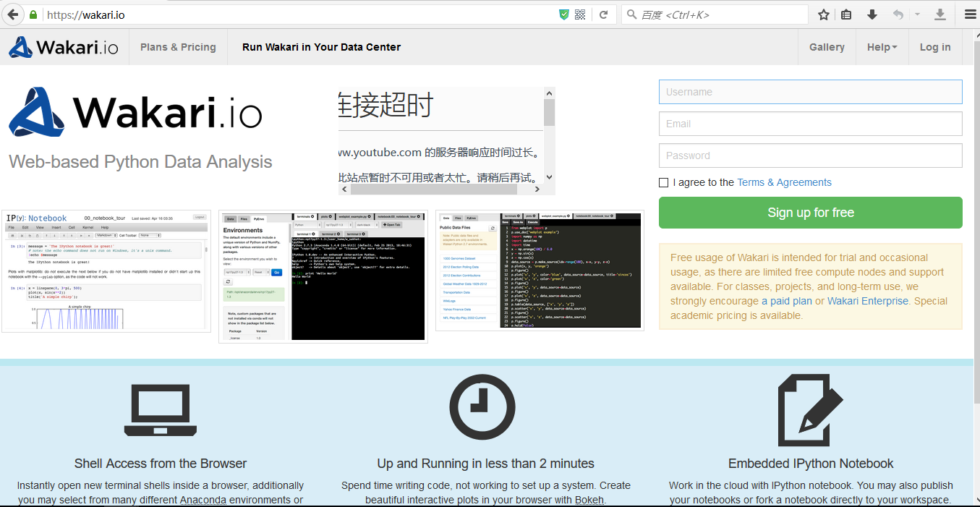Open the 百度 search engine selector
980x507 pixels.
click(x=632, y=14)
